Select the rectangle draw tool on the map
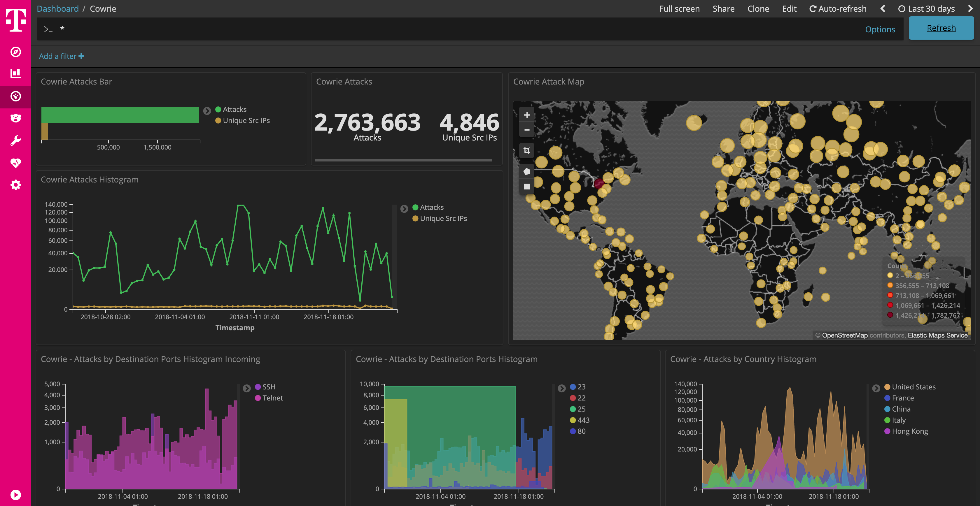The width and height of the screenshot is (980, 506). pyautogui.click(x=526, y=186)
